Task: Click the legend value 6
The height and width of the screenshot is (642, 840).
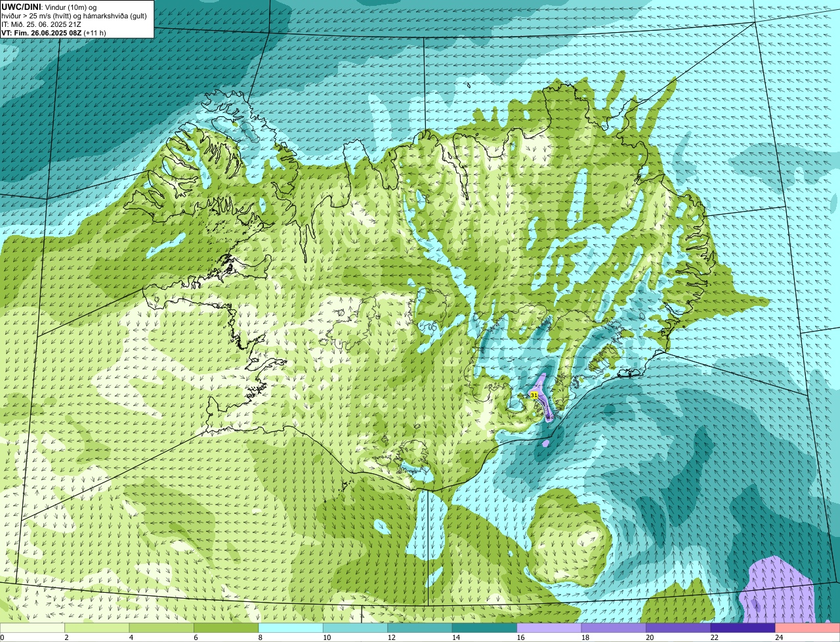Action: [x=196, y=637]
